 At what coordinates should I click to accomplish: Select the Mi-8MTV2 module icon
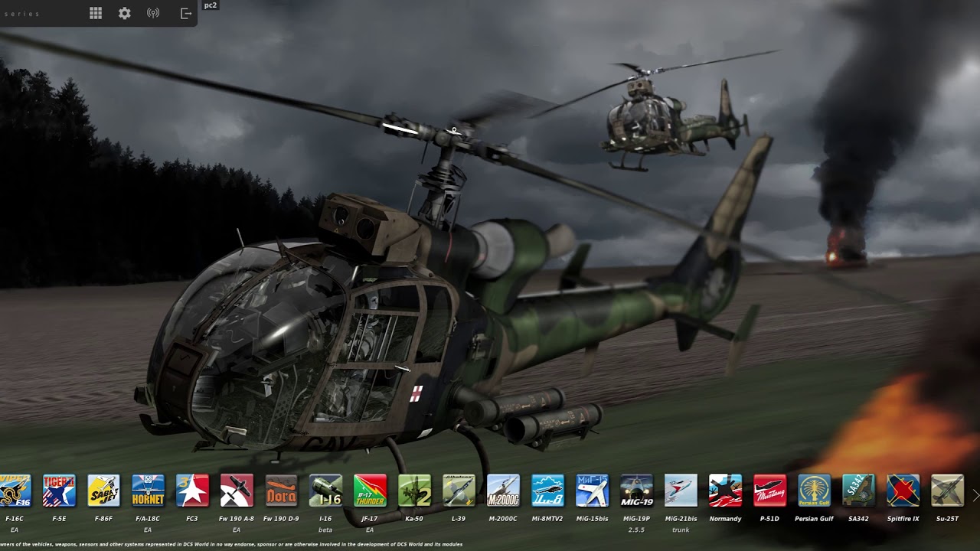tap(547, 491)
